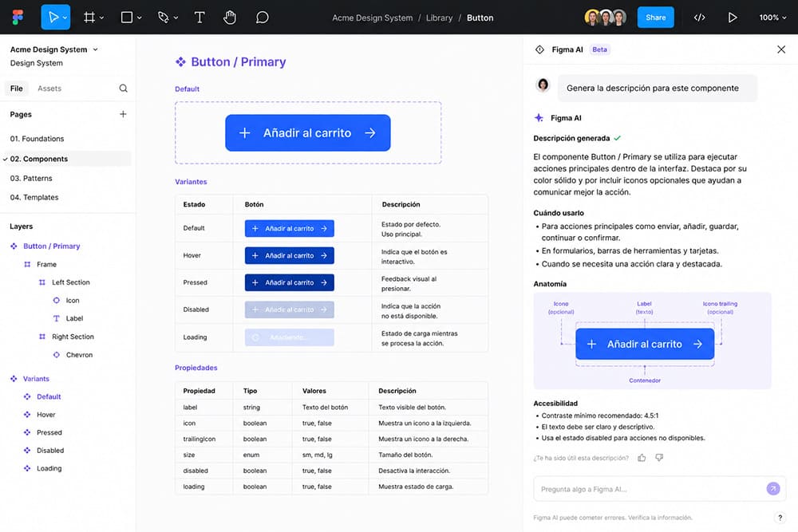Click the Share button
The width and height of the screenshot is (798, 532).
[655, 18]
